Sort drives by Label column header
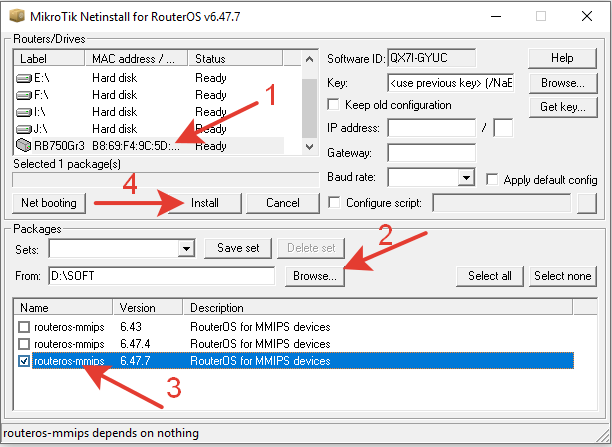The height and width of the screenshot is (447, 612). 49,59
